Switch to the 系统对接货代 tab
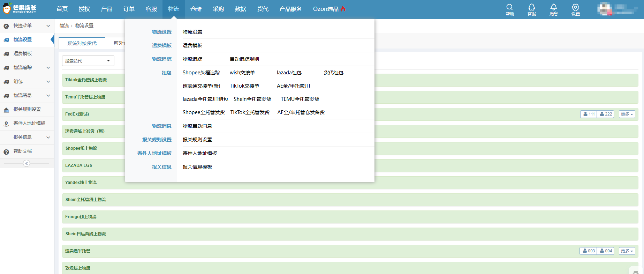Image resolution: width=644 pixels, height=274 pixels. coord(82,43)
